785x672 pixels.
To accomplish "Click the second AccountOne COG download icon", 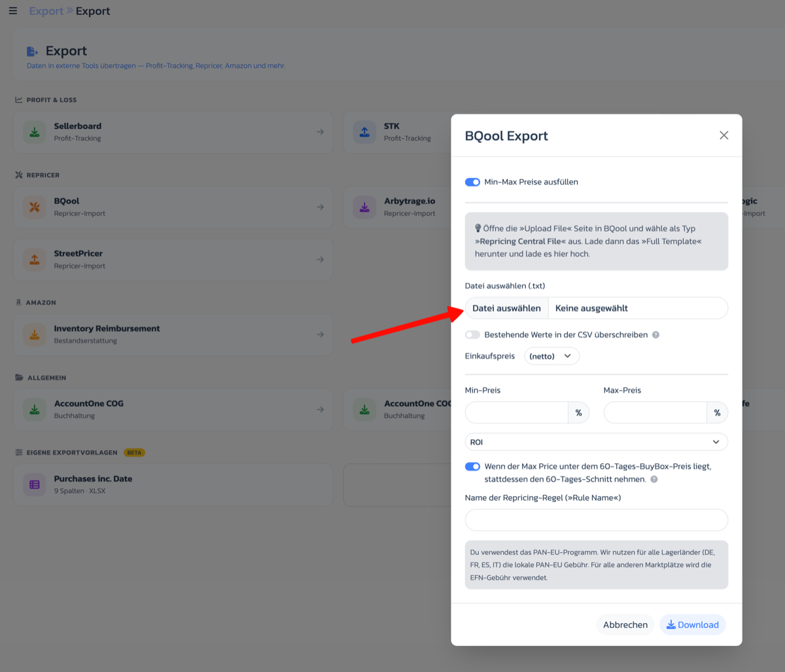I will coord(364,410).
